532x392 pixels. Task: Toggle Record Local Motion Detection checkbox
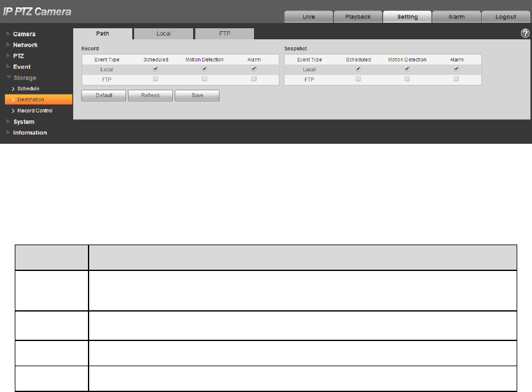pos(204,69)
